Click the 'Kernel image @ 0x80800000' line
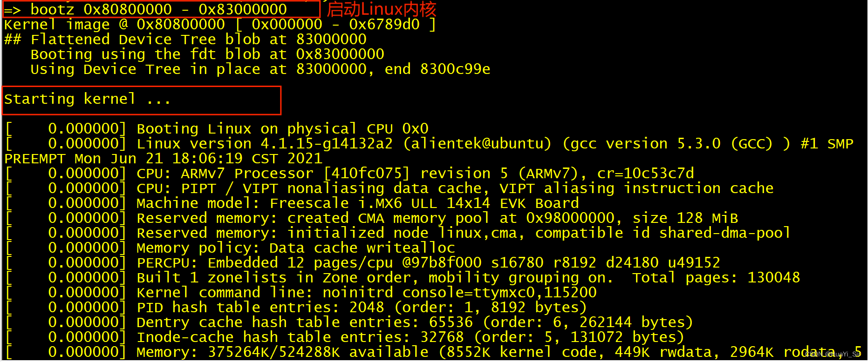This screenshot has height=362, width=868. click(x=220, y=24)
